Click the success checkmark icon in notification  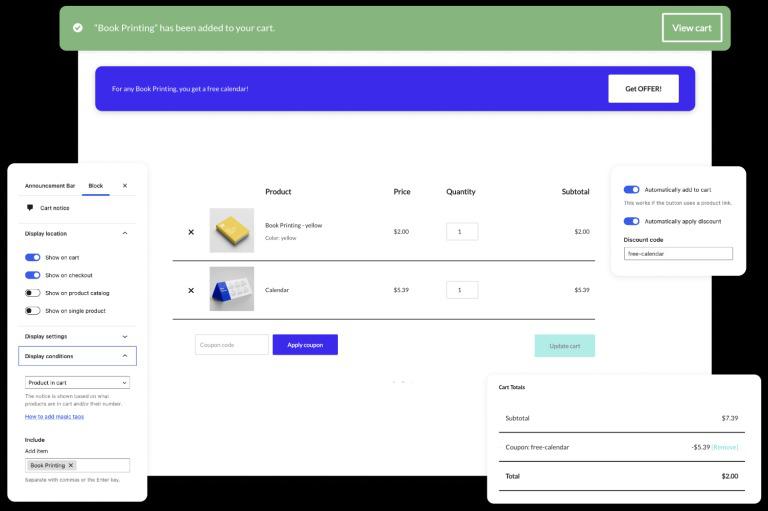point(78,28)
